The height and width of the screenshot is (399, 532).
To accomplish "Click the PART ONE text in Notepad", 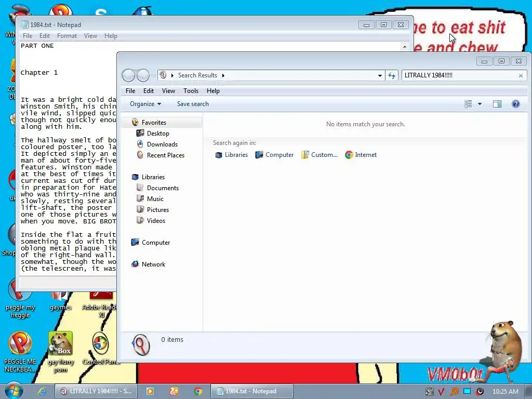I will (x=37, y=46).
